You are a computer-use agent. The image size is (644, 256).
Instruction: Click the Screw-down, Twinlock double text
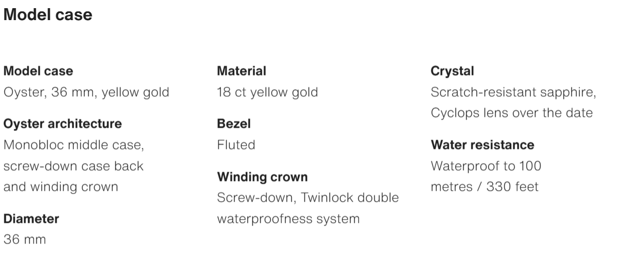[x=308, y=198]
